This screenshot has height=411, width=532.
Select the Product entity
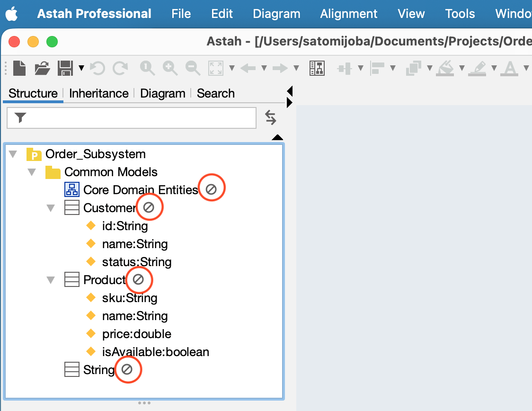[x=105, y=280]
